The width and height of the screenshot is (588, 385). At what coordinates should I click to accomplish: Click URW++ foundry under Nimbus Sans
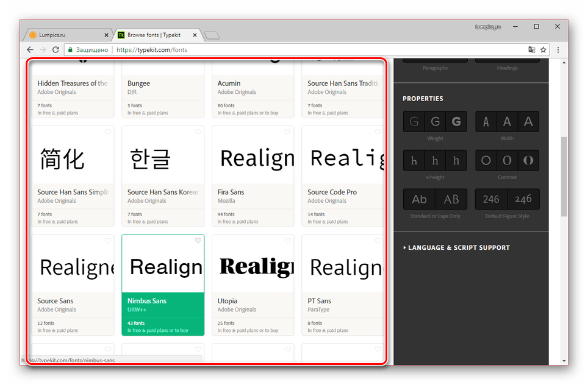pyautogui.click(x=137, y=309)
